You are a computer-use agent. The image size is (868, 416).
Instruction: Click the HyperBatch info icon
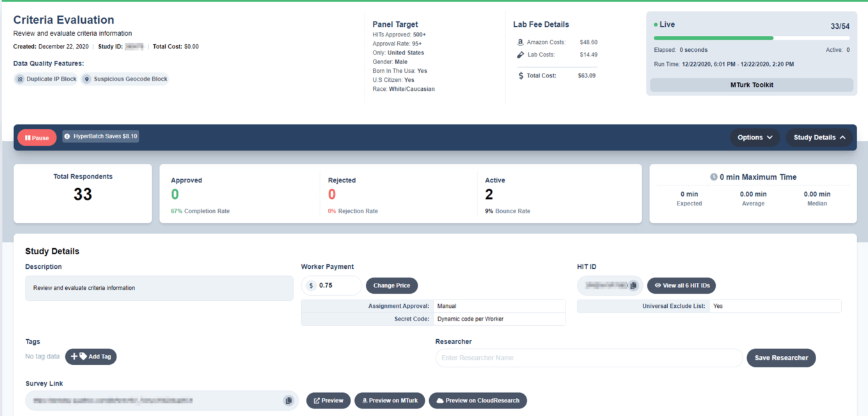point(67,136)
